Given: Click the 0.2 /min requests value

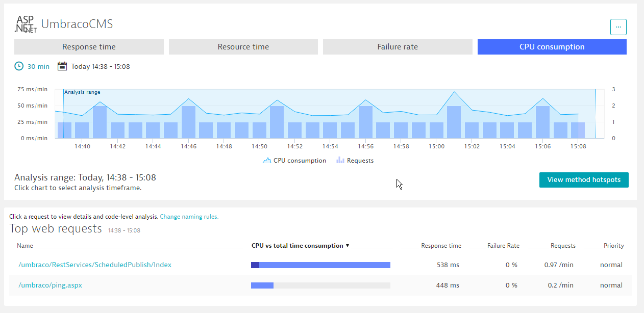Looking at the screenshot, I should click(561, 285).
